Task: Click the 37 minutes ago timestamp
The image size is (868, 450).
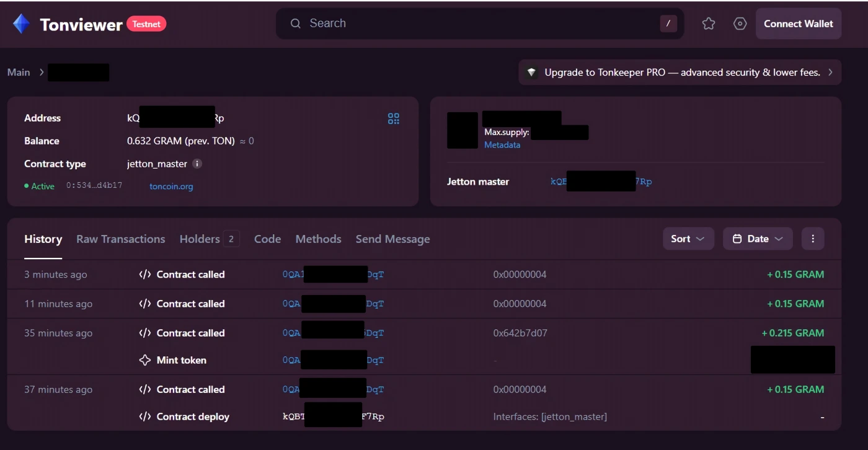Action: [58, 389]
